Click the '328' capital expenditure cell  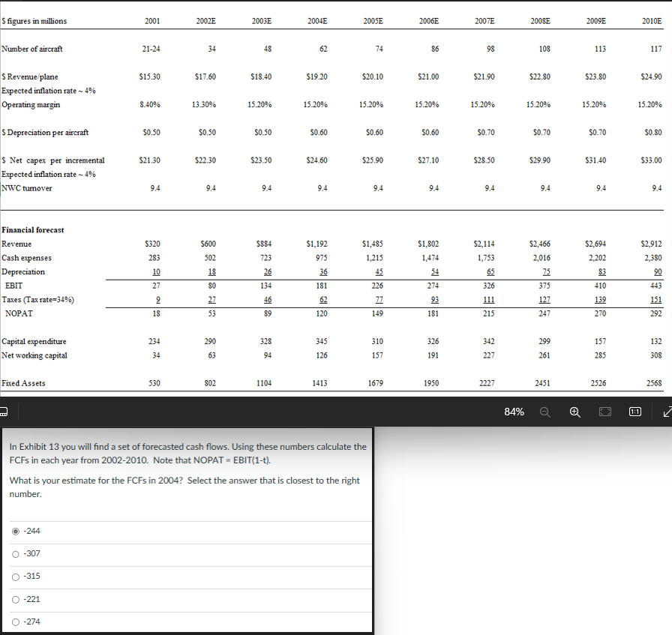click(x=265, y=342)
